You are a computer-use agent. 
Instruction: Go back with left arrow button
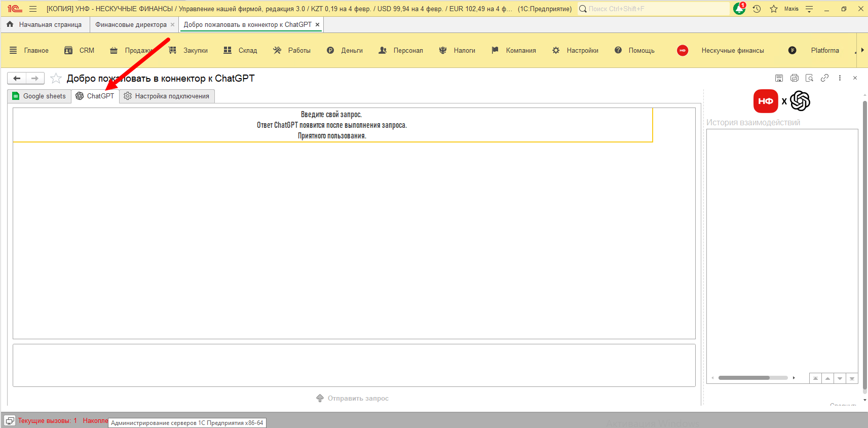[17, 78]
